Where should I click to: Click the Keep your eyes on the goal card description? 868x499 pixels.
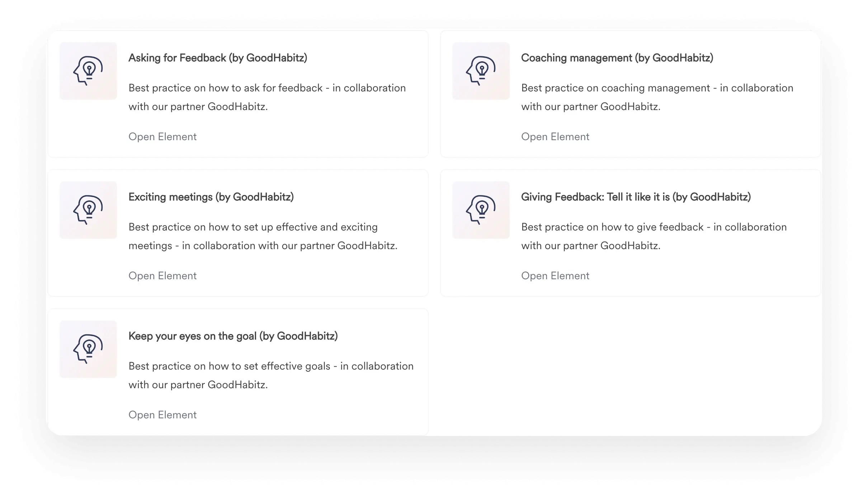(x=271, y=375)
